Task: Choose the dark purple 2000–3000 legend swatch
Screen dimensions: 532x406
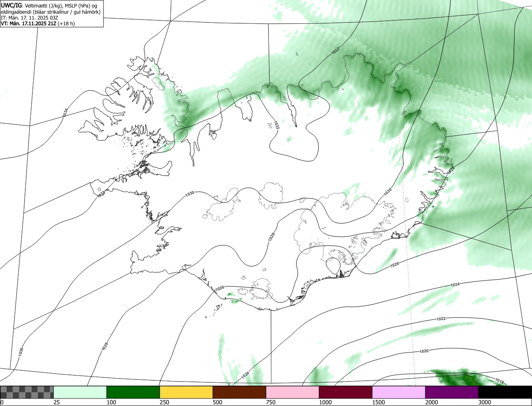Action: 452,392
